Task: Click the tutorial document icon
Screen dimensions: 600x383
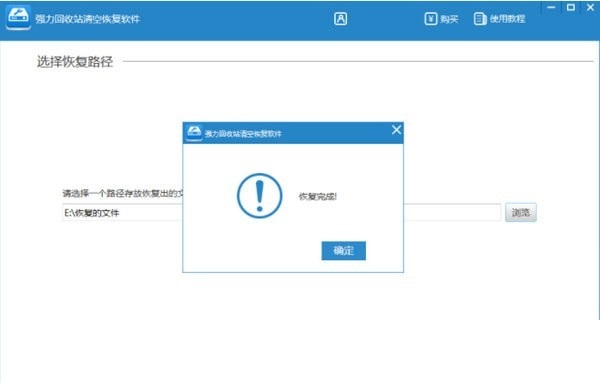Action: [x=480, y=19]
